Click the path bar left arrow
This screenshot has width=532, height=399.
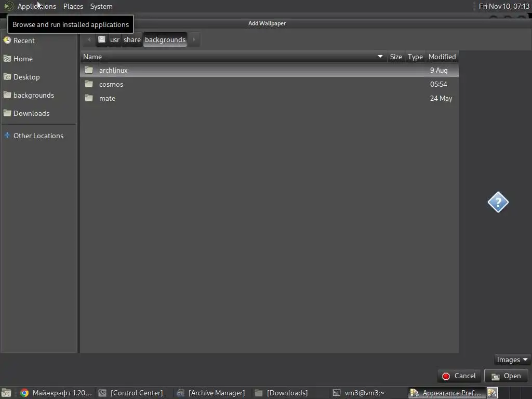pos(89,39)
